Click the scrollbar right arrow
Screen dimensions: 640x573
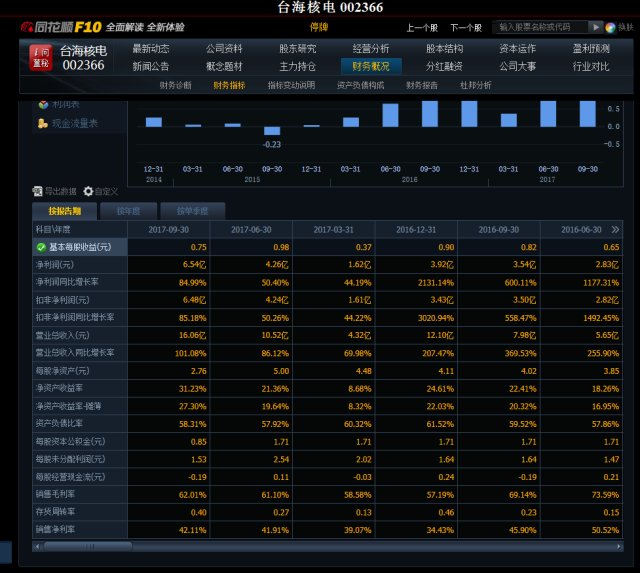[x=619, y=546]
